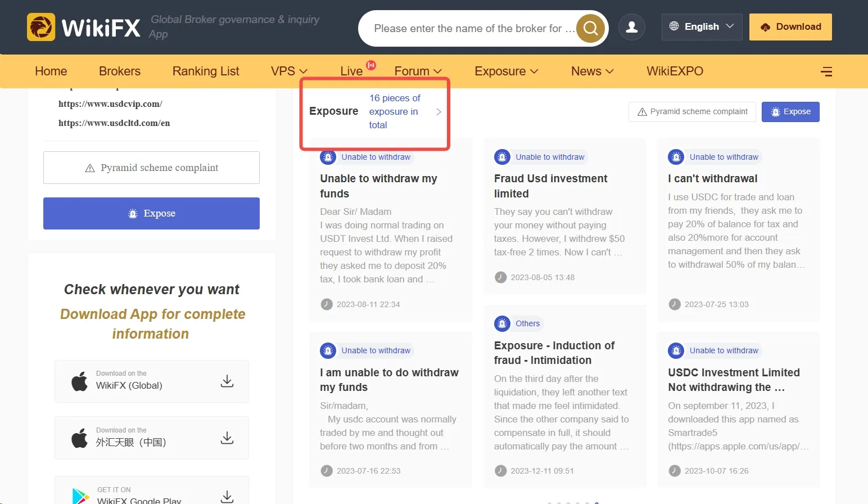Click the download arrow for WikiFX (Global)
868x504 pixels.
227,381
